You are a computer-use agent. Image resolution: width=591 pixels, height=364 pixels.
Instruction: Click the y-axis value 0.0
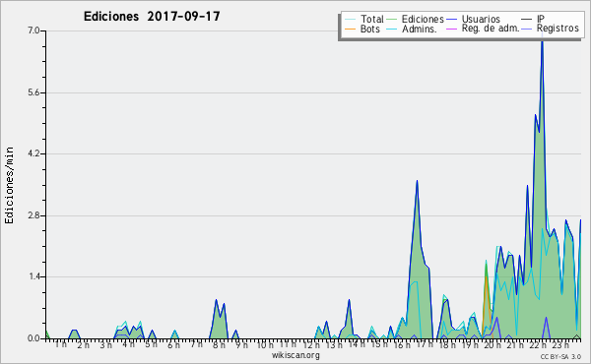click(33, 338)
